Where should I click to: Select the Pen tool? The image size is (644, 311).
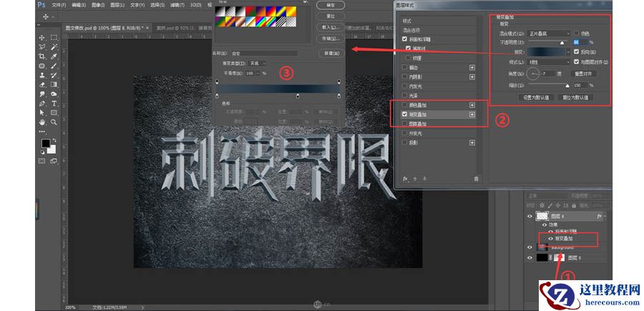[42, 103]
